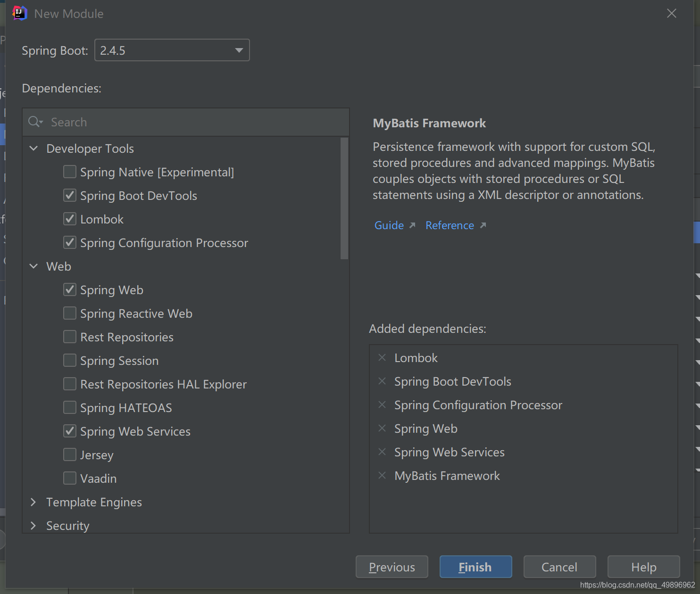Expand the Template Engines category
This screenshot has height=594, width=700.
(33, 502)
